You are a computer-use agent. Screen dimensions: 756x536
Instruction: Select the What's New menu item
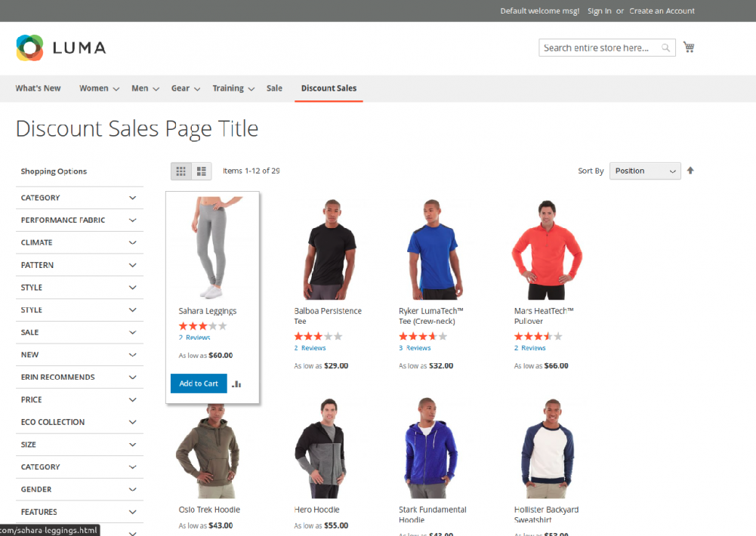click(38, 88)
